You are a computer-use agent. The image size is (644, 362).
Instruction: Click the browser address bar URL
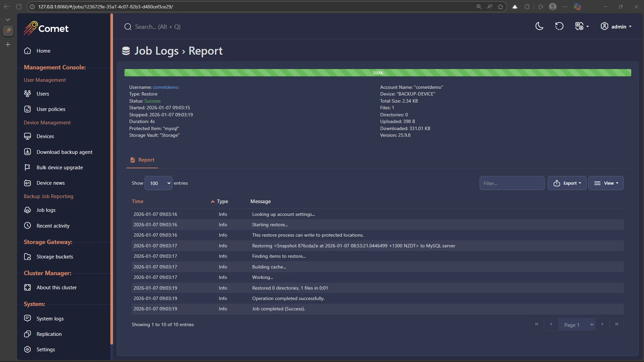pos(106,6)
